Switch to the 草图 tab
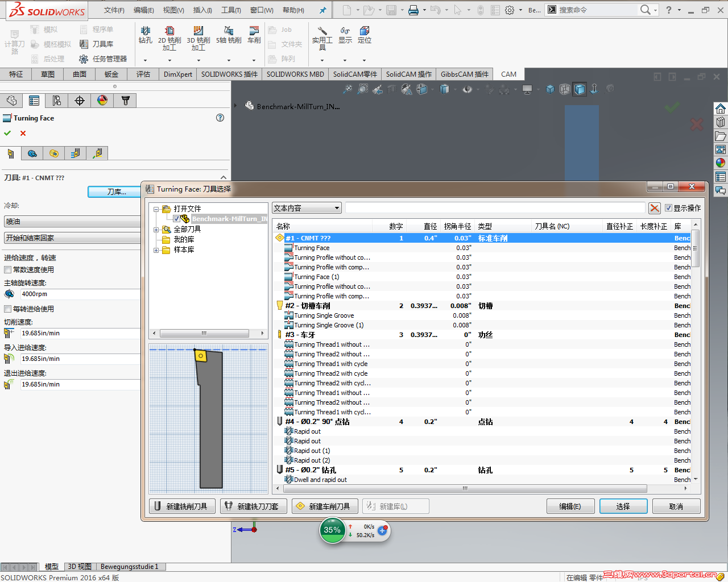The height and width of the screenshot is (582, 728). coord(48,74)
